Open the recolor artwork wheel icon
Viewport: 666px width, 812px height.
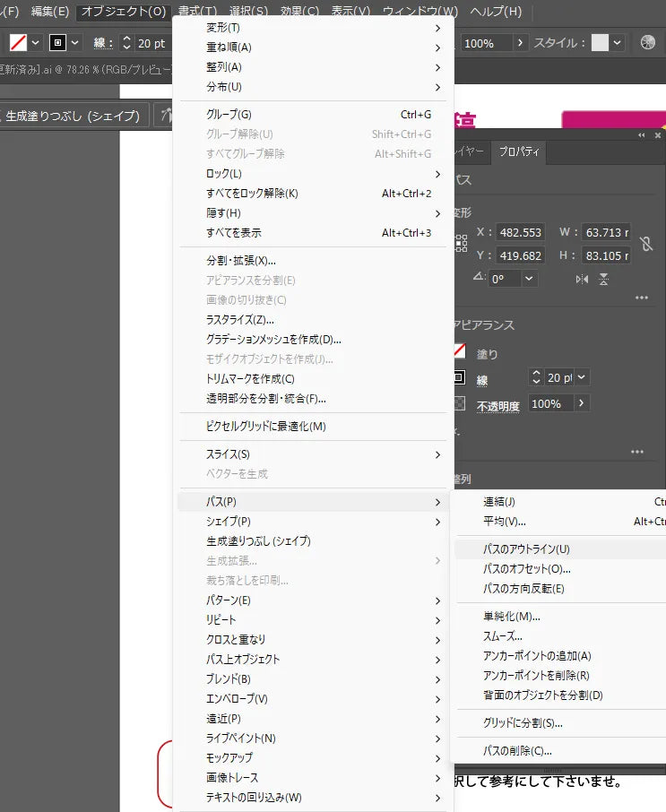click(x=648, y=43)
